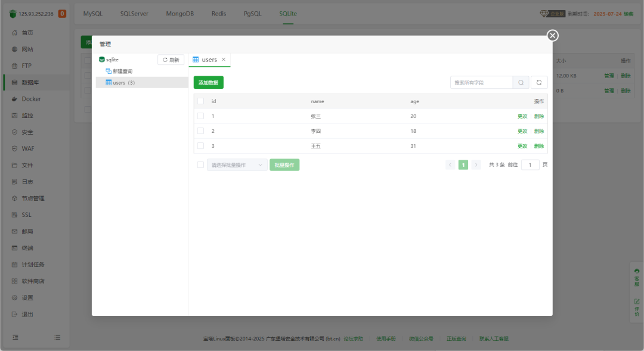
Task: Click the shield icon beside 安全
Action: tap(14, 132)
